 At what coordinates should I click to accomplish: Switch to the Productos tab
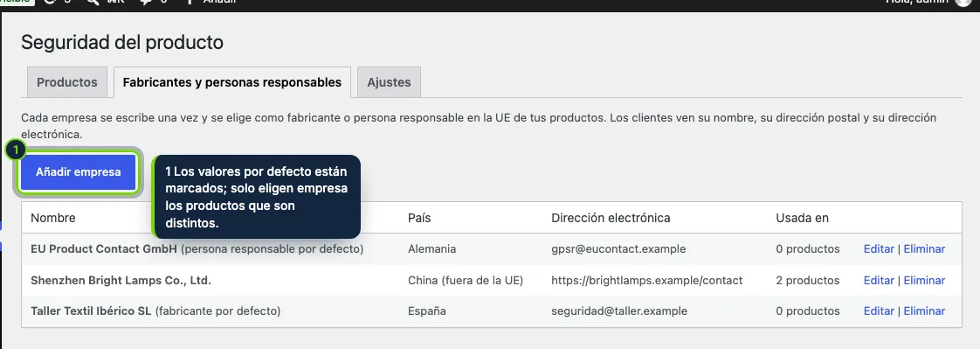coord(67,82)
